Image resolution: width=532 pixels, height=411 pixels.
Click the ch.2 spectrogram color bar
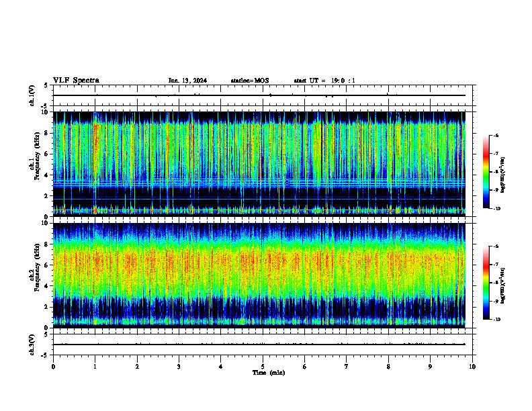pyautogui.click(x=486, y=283)
